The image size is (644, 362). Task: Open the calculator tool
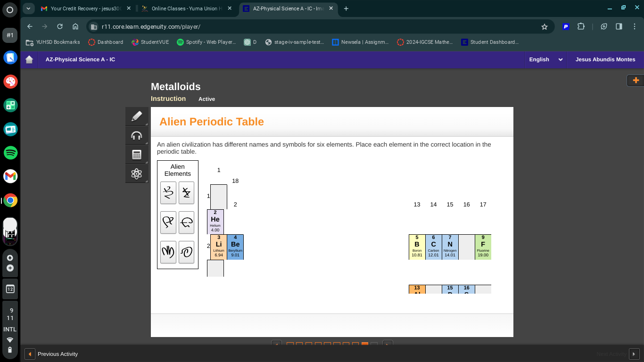[137, 154]
